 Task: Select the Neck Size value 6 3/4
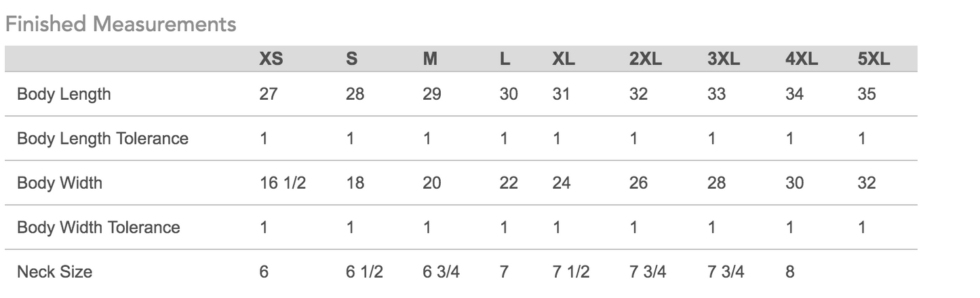coord(441,272)
